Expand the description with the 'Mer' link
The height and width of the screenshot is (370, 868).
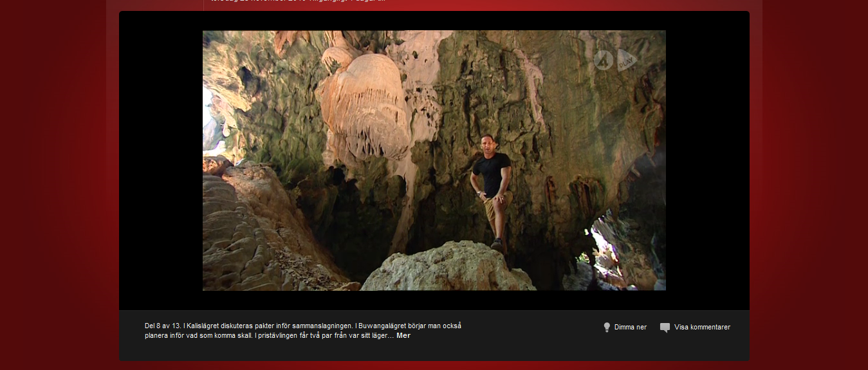pos(403,335)
